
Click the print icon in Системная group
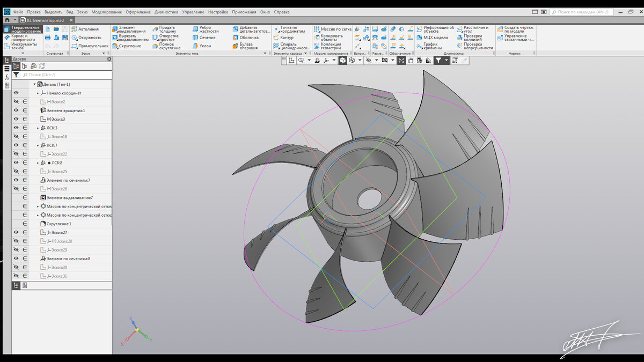coord(48,38)
